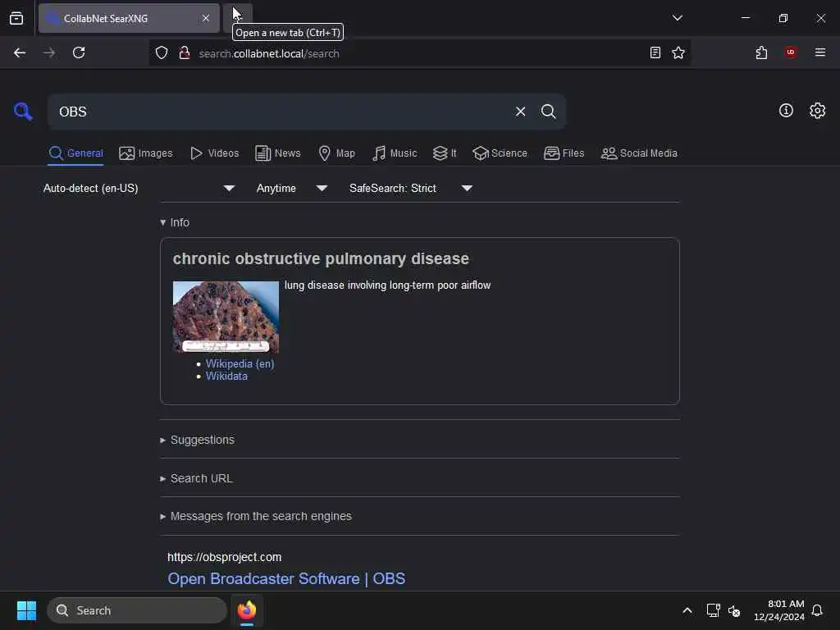
Task: Open the Firefox application menu
Action: [819, 52]
